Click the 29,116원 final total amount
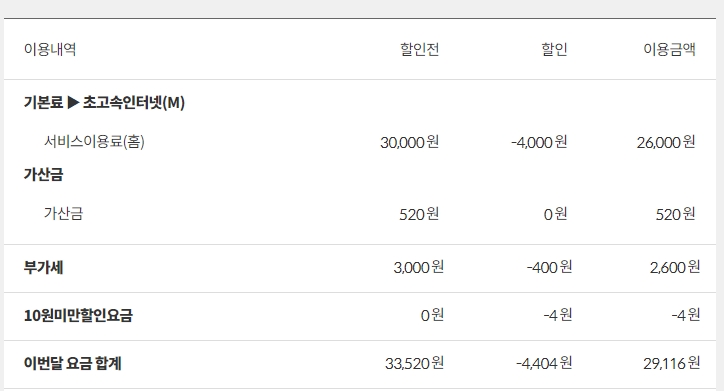This screenshot has height=391, width=724. pyautogui.click(x=672, y=363)
